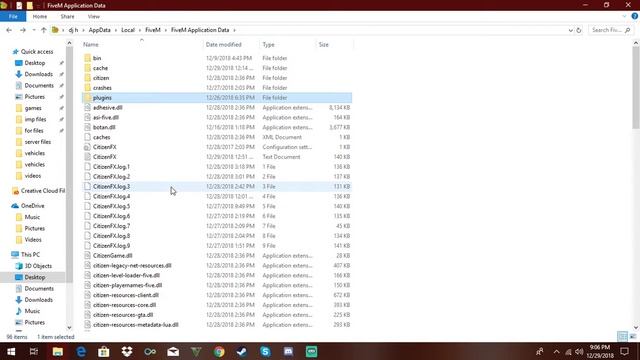
Task: Open Task View on the taskbar
Action: click(34, 351)
